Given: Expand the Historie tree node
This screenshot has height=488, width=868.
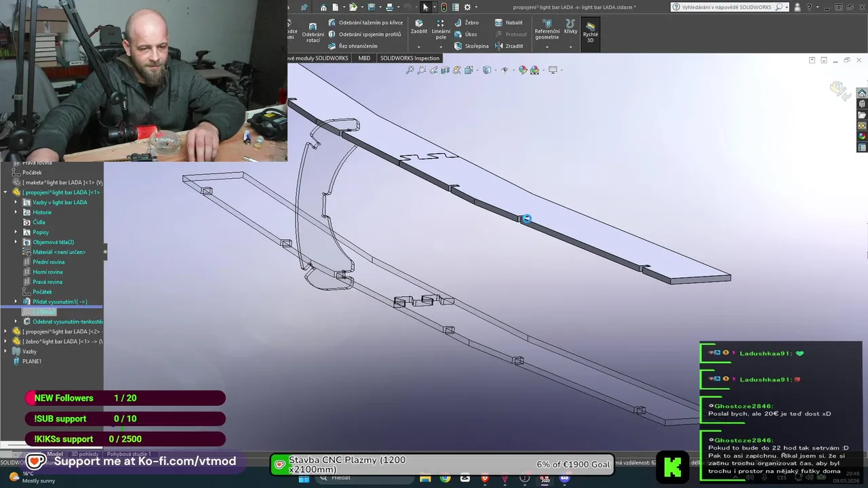Looking at the screenshot, I should point(16,212).
